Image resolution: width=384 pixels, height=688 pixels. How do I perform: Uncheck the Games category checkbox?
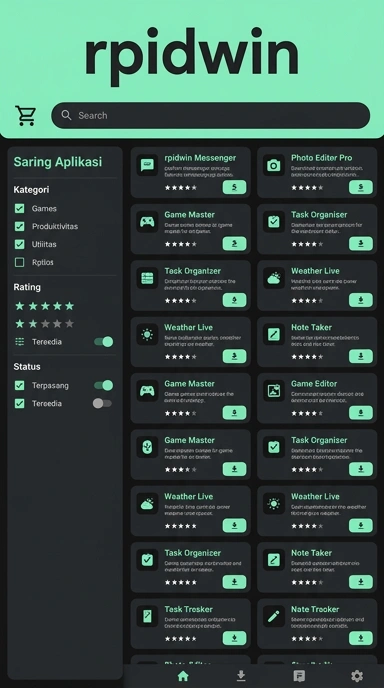[20, 208]
